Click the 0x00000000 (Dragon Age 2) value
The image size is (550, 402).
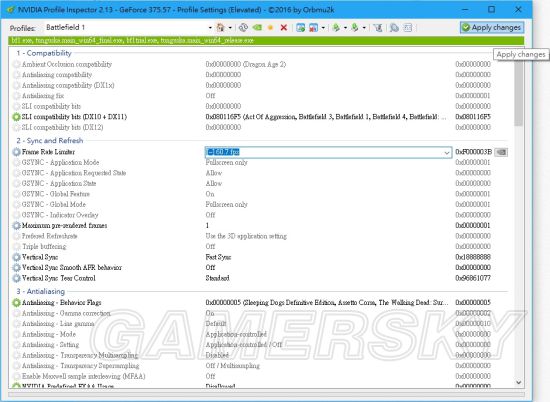tap(246, 64)
